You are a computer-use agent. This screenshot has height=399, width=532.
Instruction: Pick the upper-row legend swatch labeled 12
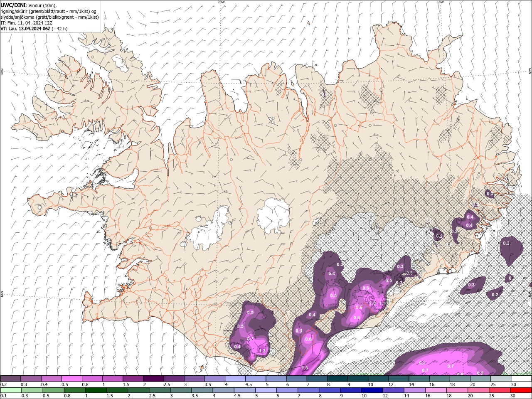(399, 378)
